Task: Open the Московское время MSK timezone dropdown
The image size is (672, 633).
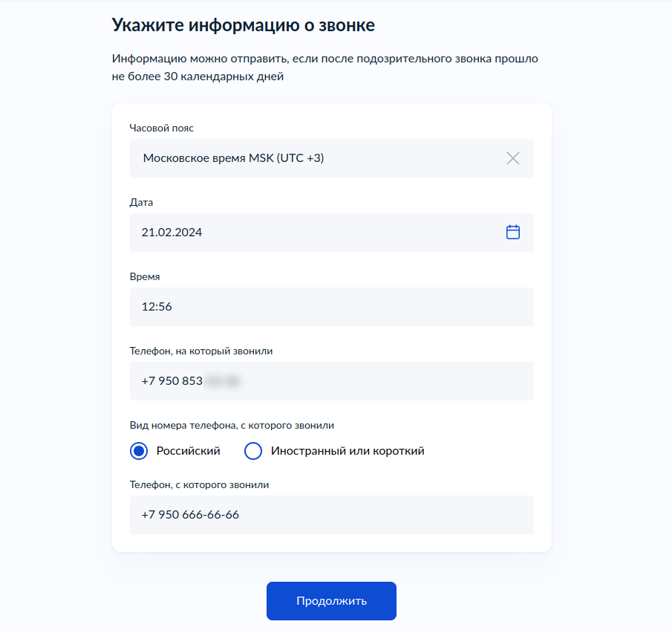Action: (332, 158)
